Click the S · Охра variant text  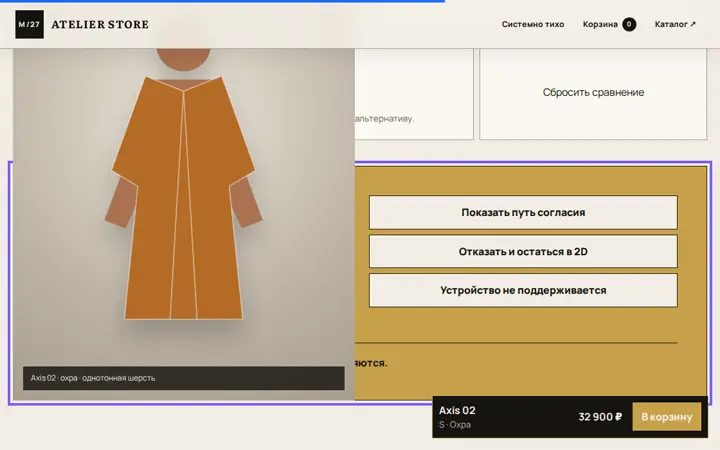click(455, 425)
